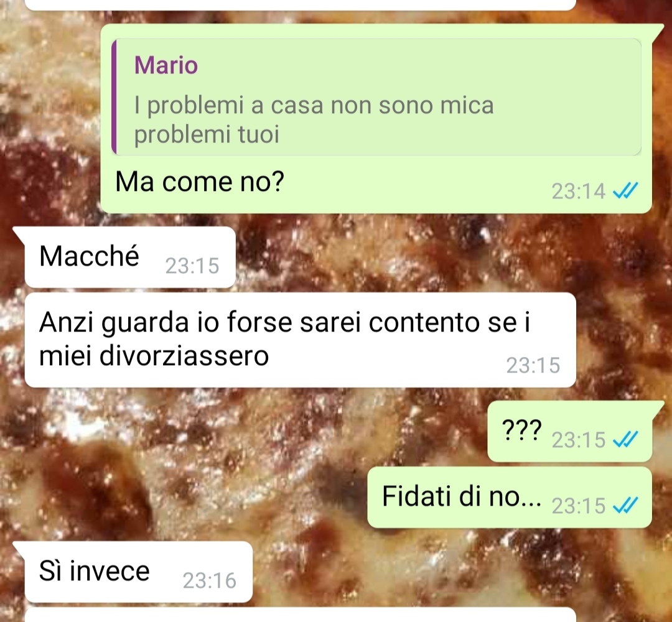Tap blue double-check on '???' message
Screen dimensions: 672x622
click(x=625, y=439)
